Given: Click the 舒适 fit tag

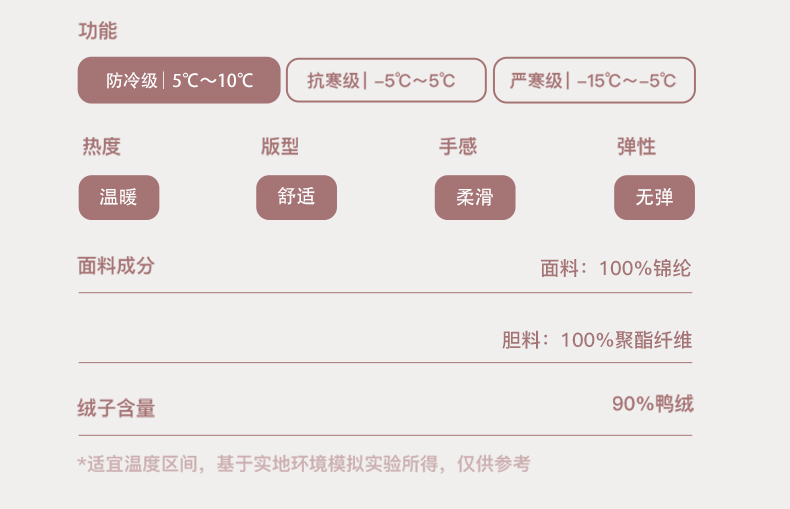Looking at the screenshot, I should pyautogui.click(x=296, y=197).
